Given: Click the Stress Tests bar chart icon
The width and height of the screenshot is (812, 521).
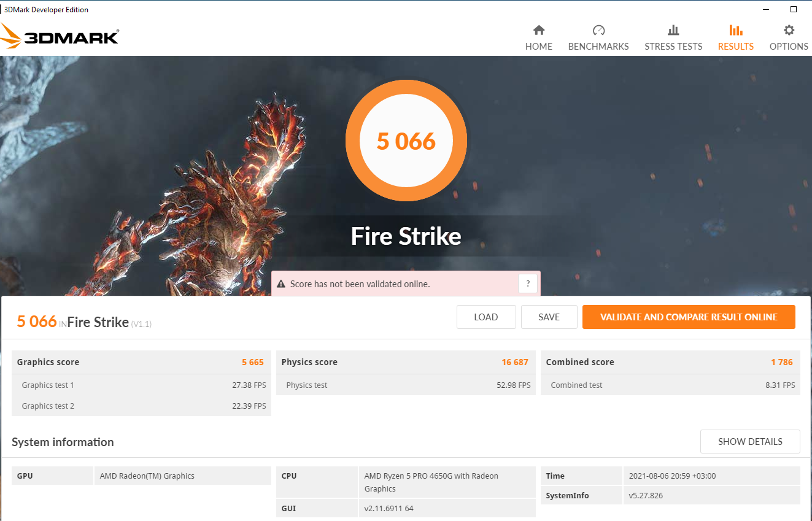Looking at the screenshot, I should pos(673,30).
